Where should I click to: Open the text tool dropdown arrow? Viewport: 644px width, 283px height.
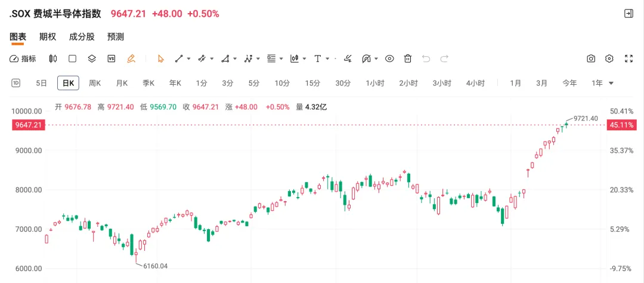tap(329, 59)
